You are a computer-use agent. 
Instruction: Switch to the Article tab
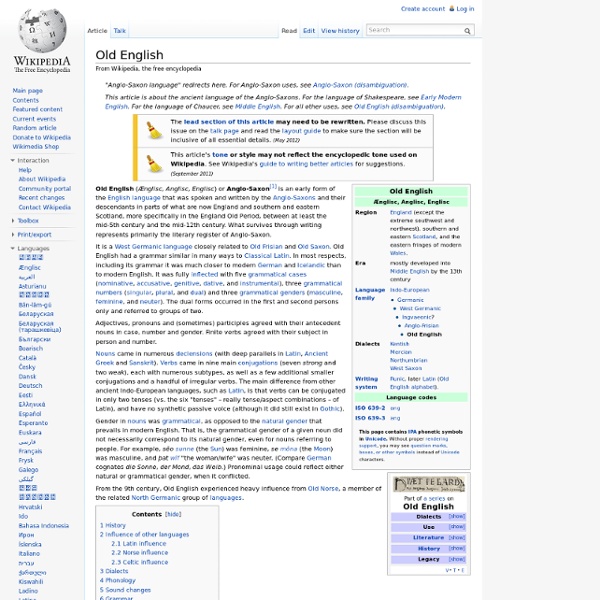coord(97,31)
